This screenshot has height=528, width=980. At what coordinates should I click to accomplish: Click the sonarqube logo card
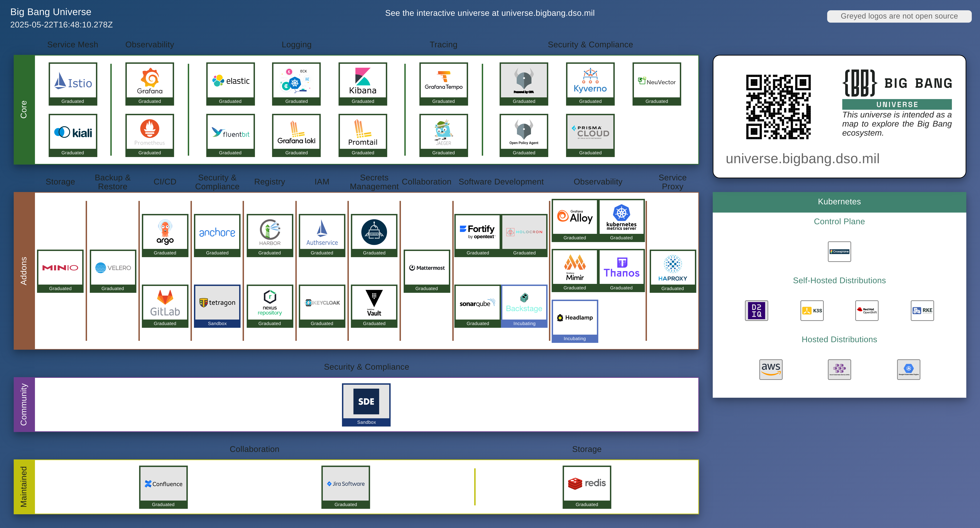coord(478,306)
